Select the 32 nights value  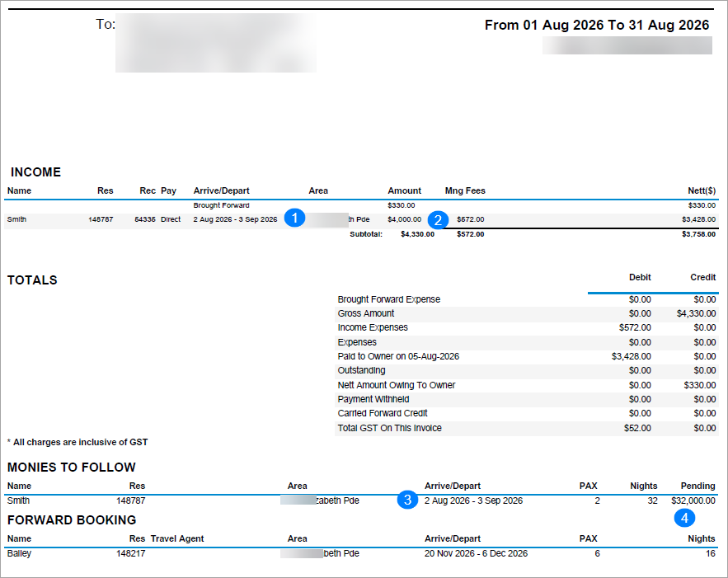tap(653, 500)
